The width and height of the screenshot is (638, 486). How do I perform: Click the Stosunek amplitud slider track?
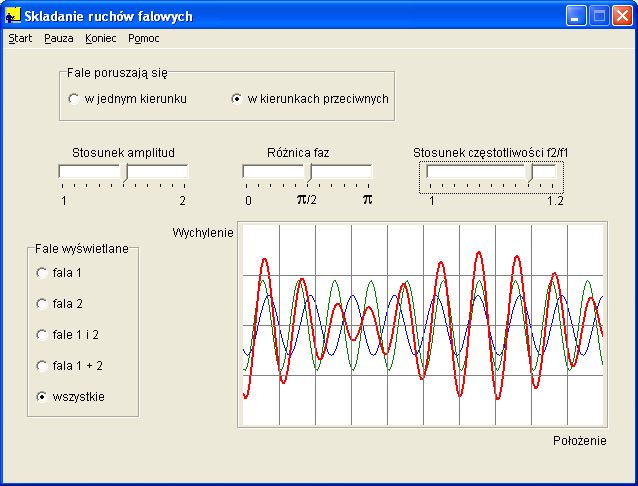click(123, 172)
